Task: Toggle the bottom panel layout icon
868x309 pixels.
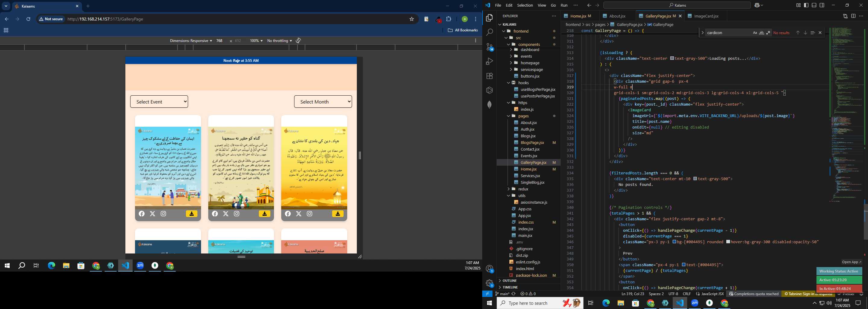Action: point(814,5)
